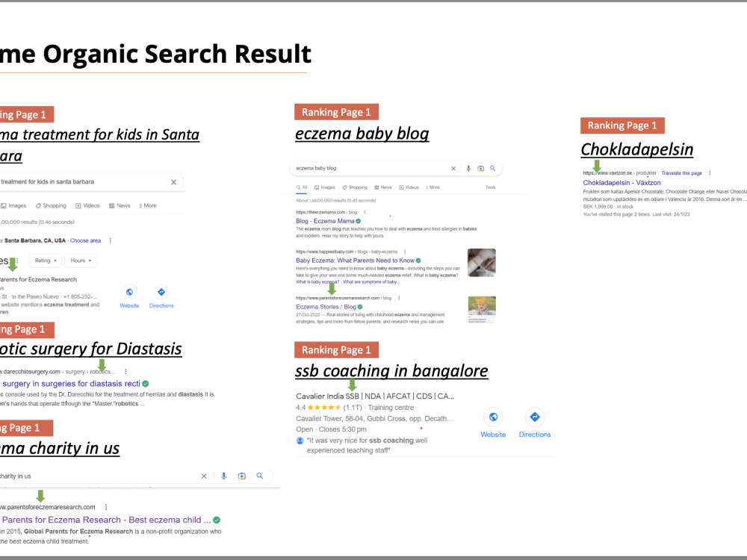Click microphone icon in charity in us search
Screen dimensions: 747x560
coord(224,476)
